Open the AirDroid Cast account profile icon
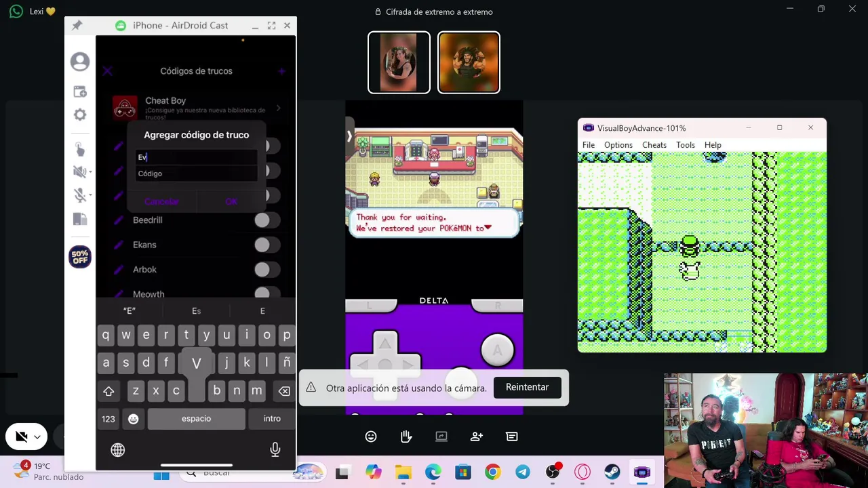The height and width of the screenshot is (488, 868). [80, 62]
